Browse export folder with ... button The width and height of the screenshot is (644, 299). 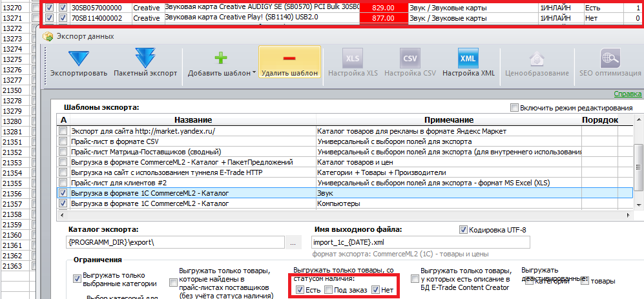(293, 242)
